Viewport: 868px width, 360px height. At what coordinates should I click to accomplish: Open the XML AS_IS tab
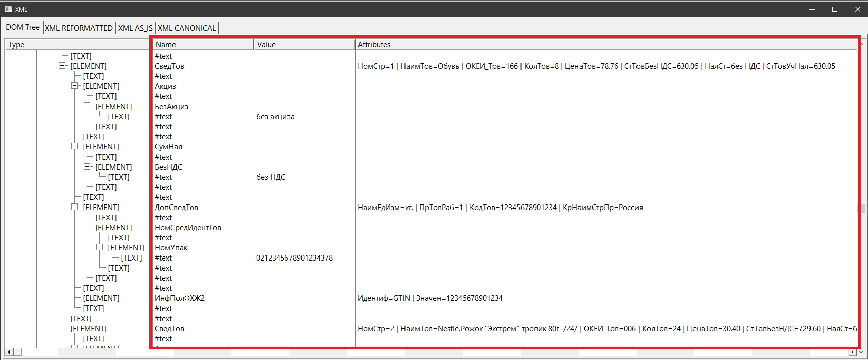coord(135,28)
